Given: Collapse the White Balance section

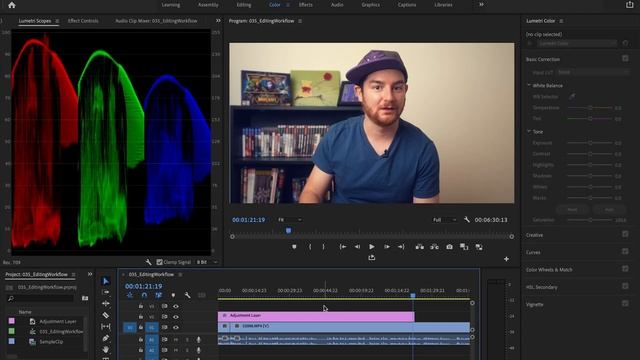Looking at the screenshot, I should pos(529,85).
